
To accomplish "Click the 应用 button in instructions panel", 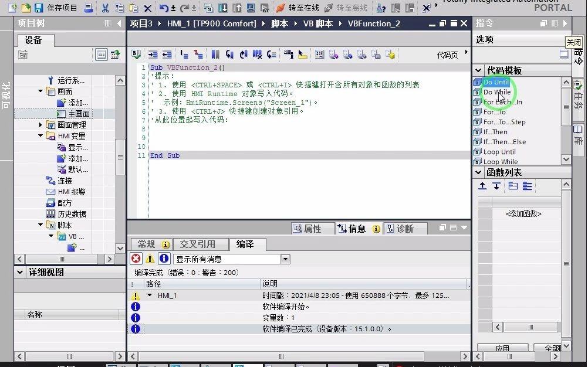I will click(x=502, y=348).
